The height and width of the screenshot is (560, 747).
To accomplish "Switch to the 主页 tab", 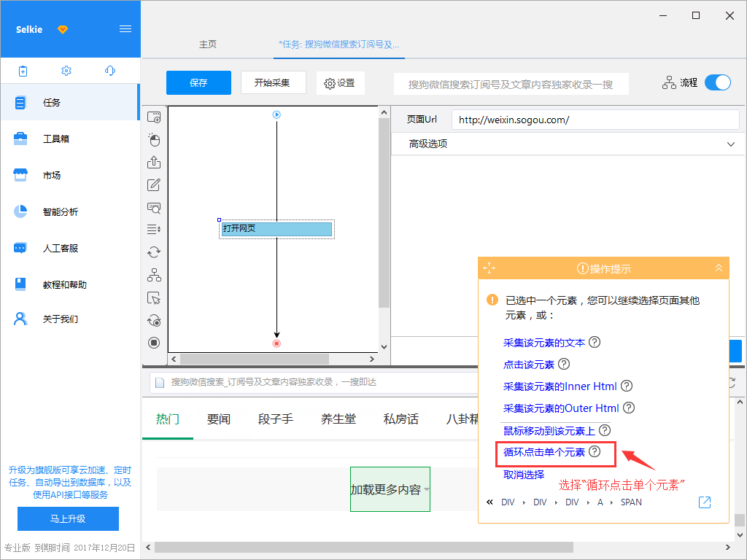I will pyautogui.click(x=208, y=44).
